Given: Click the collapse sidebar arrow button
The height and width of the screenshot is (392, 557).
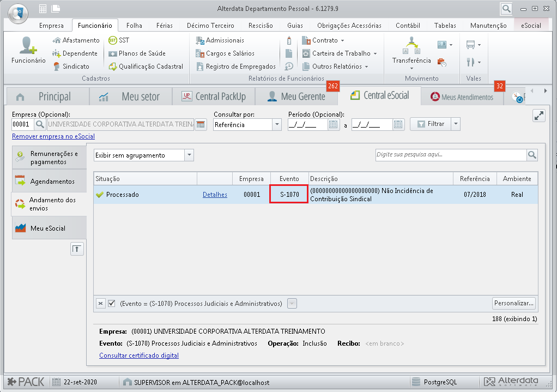Looking at the screenshot, I should pyautogui.click(x=77, y=249).
